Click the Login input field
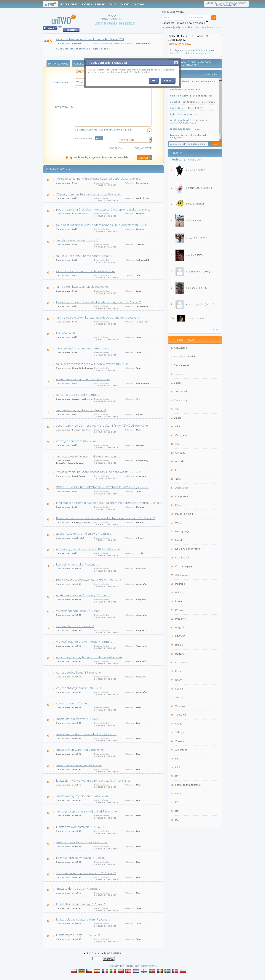 (x=173, y=17)
